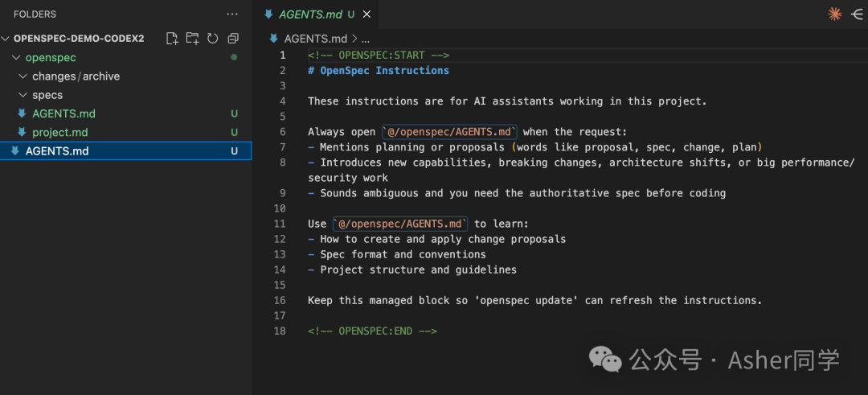Open AGENTS.md inside the openspec folder
The width and height of the screenshot is (868, 395).
pos(63,113)
